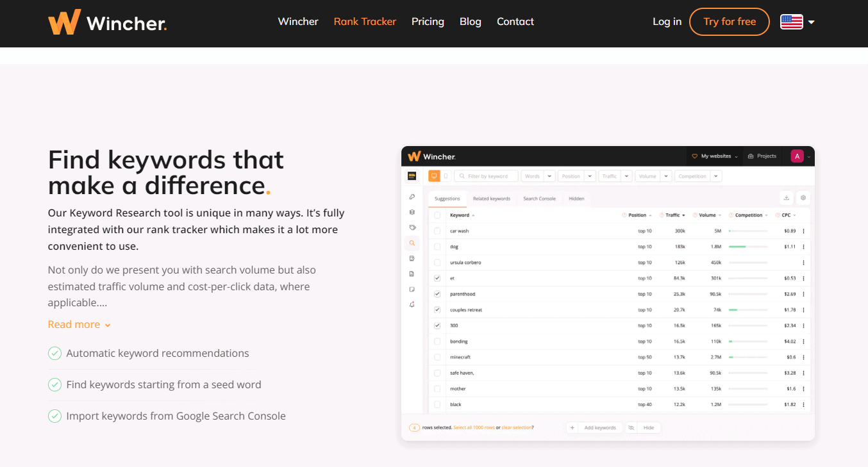Click the competition bar in couples retreat row
This screenshot has height=467, width=868.
[x=748, y=310]
